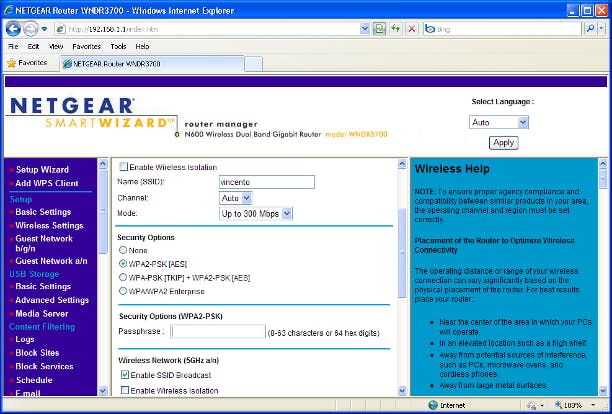The width and height of the screenshot is (612, 414).
Task: Open the Favorites star button
Action: point(27,63)
